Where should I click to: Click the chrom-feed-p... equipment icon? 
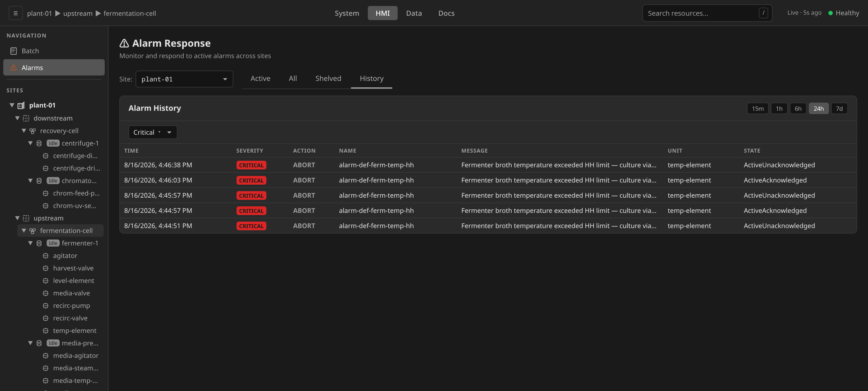coord(46,193)
